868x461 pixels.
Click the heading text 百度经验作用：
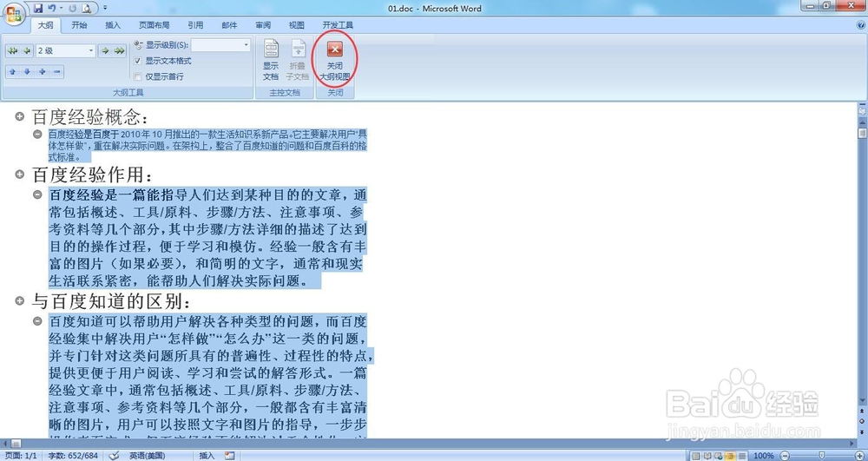(92, 175)
